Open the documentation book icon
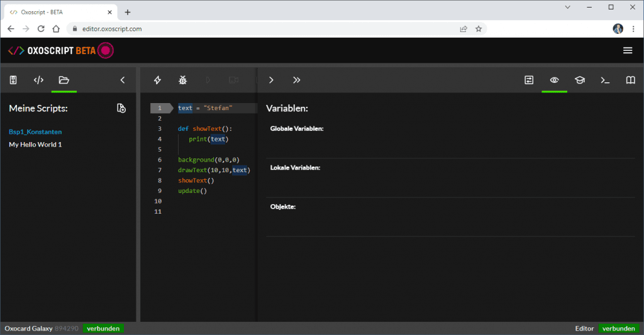This screenshot has width=644, height=335. (630, 80)
